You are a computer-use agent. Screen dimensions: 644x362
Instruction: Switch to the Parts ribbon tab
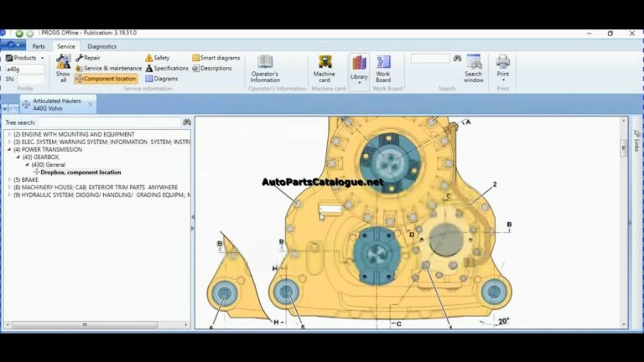point(39,46)
